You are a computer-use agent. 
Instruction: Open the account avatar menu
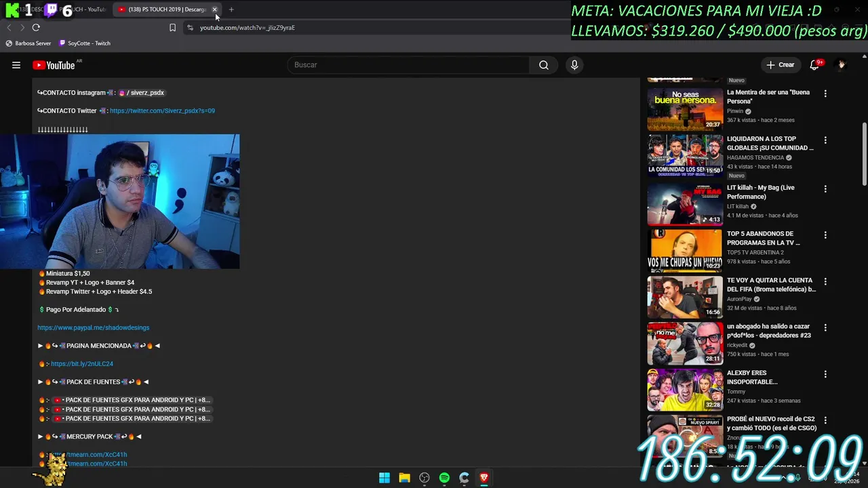pyautogui.click(x=842, y=65)
